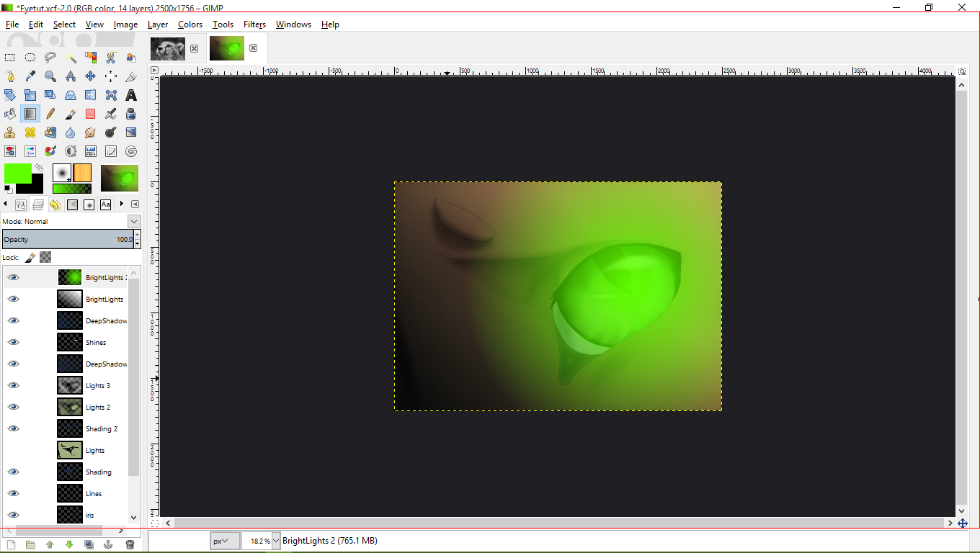Select the Zoom magnifier tool
The height and width of the screenshot is (553, 980).
coord(50,76)
